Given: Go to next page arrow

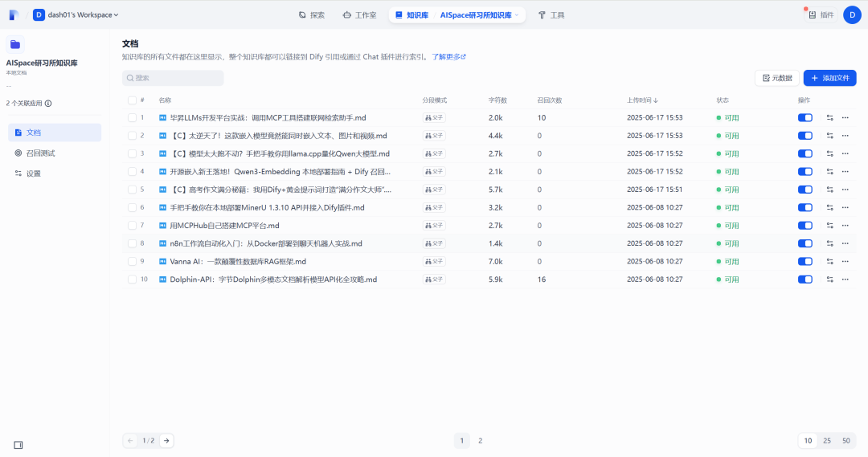Looking at the screenshot, I should 166,441.
